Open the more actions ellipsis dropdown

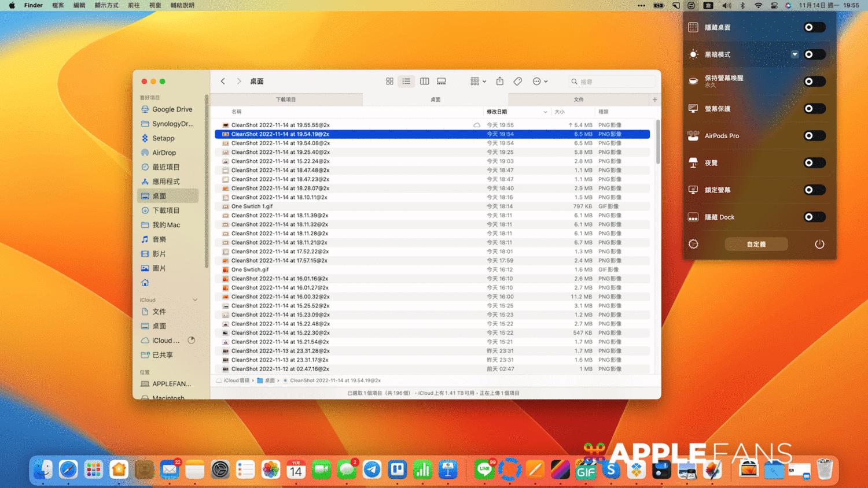[x=540, y=82]
